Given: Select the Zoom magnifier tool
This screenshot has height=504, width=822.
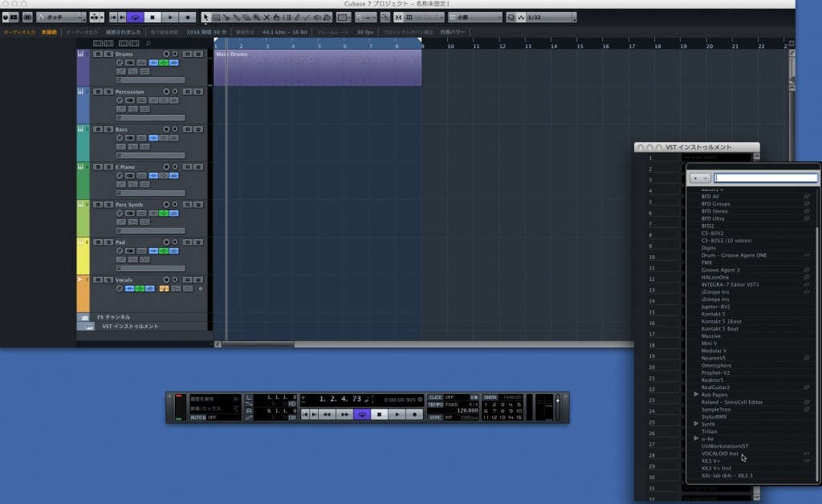Looking at the screenshot, I should click(x=256, y=18).
